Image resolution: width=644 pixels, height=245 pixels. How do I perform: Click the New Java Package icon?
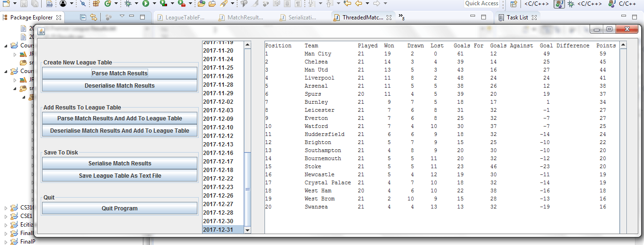[96, 3]
